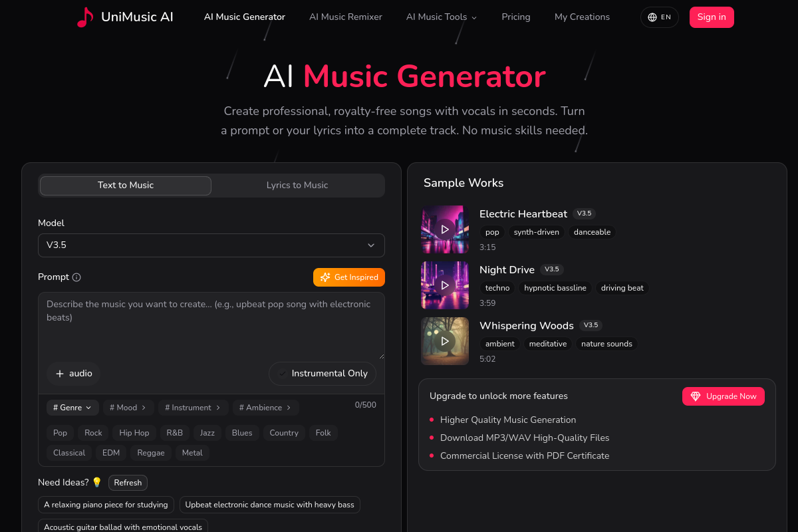
Task: Click the sparkle icon in Get Inspired
Action: [325, 277]
